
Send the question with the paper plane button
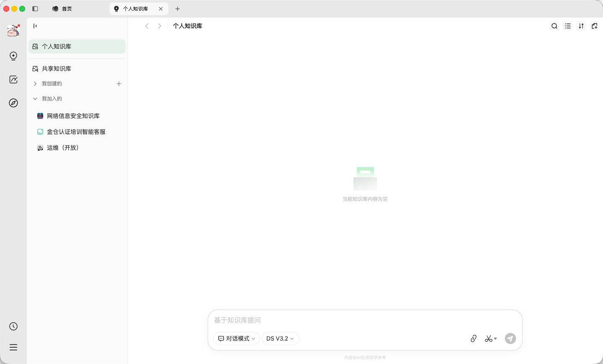(x=510, y=338)
